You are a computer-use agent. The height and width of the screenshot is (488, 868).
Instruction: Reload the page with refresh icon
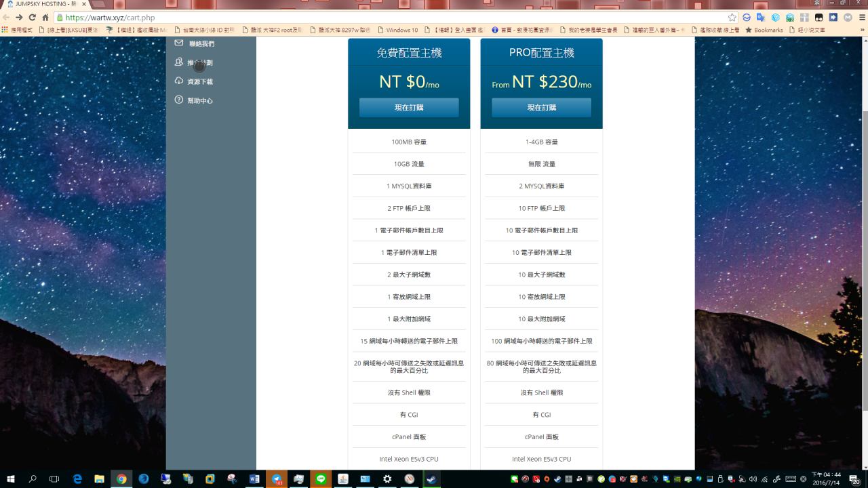coord(32,18)
